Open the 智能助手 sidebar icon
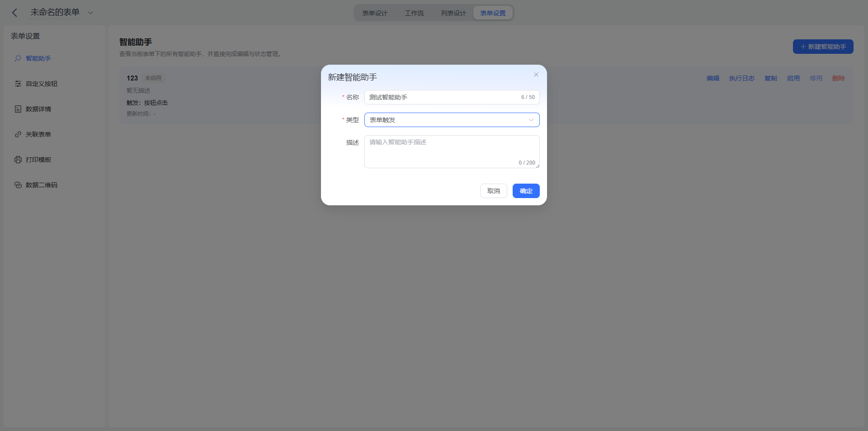This screenshot has width=868, height=431. tap(18, 58)
